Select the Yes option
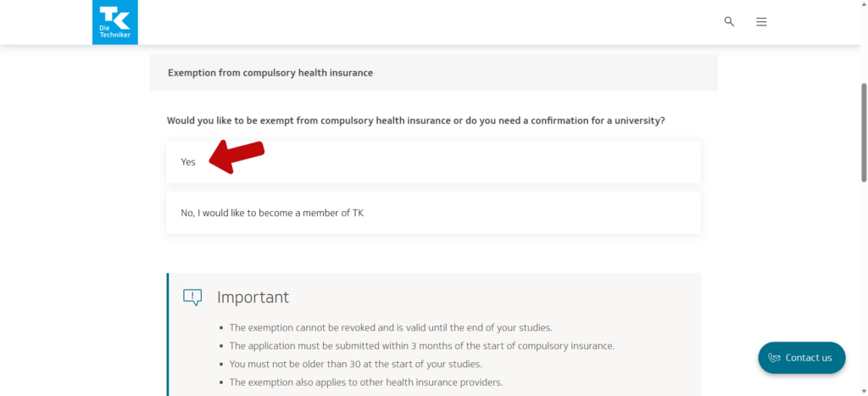 188,162
